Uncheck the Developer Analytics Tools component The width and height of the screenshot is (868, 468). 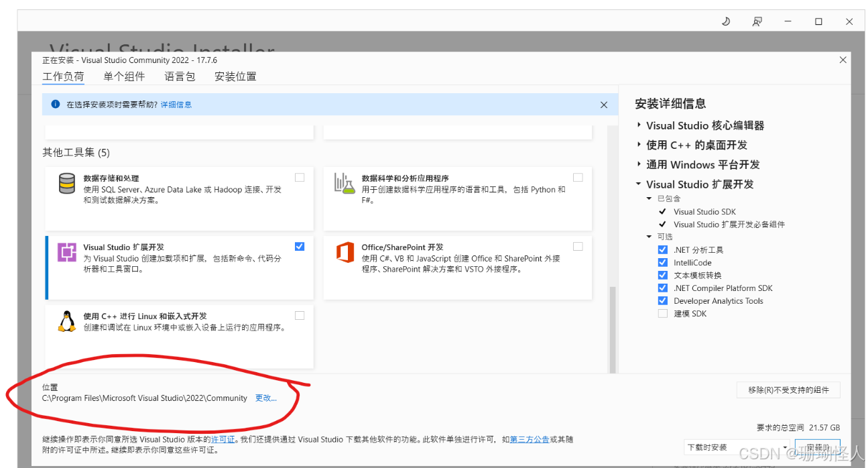tap(663, 301)
